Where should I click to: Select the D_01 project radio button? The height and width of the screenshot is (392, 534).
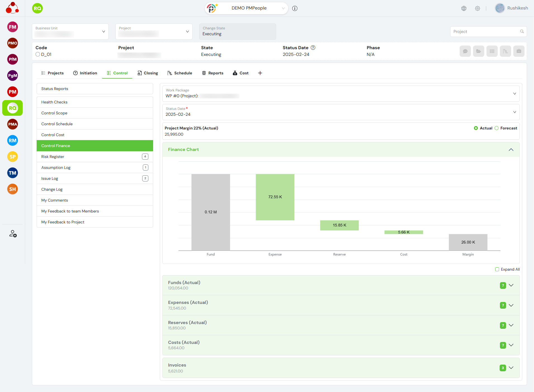(x=38, y=55)
